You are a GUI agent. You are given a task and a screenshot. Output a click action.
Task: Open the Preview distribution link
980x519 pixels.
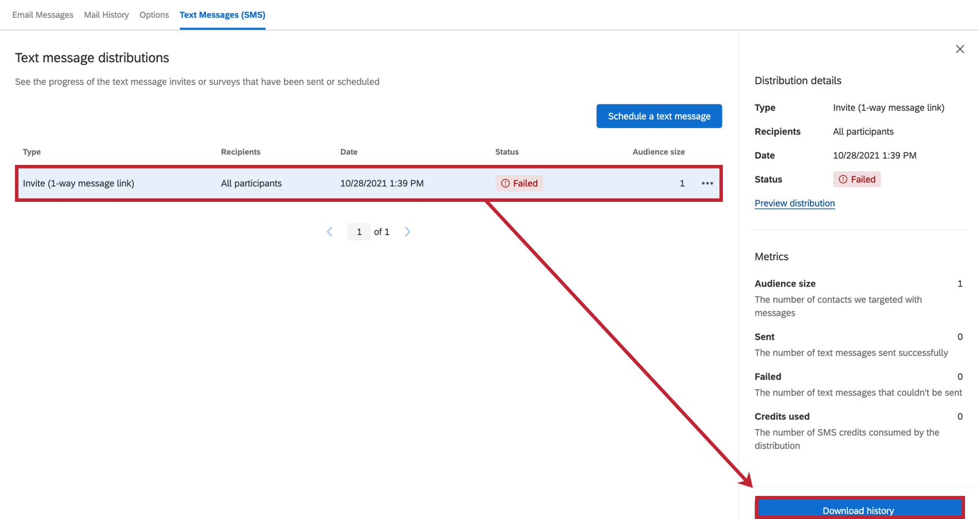coord(794,203)
